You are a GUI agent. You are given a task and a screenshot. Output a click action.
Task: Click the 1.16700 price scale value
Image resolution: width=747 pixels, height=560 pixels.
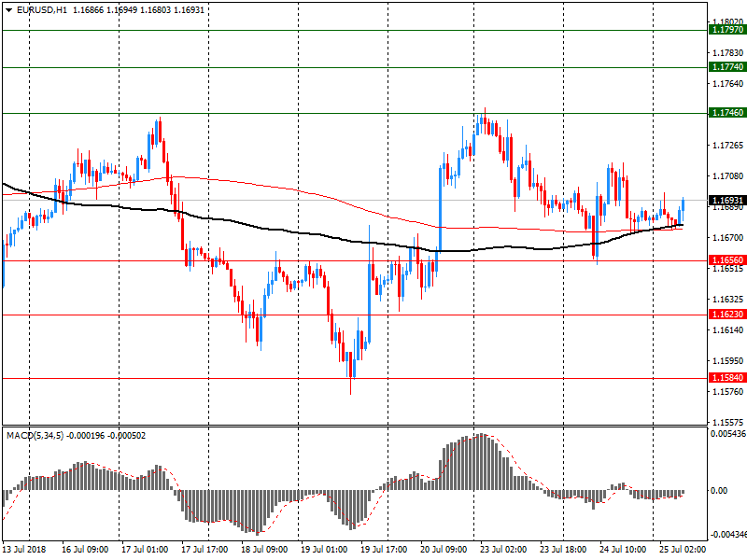[x=728, y=238]
